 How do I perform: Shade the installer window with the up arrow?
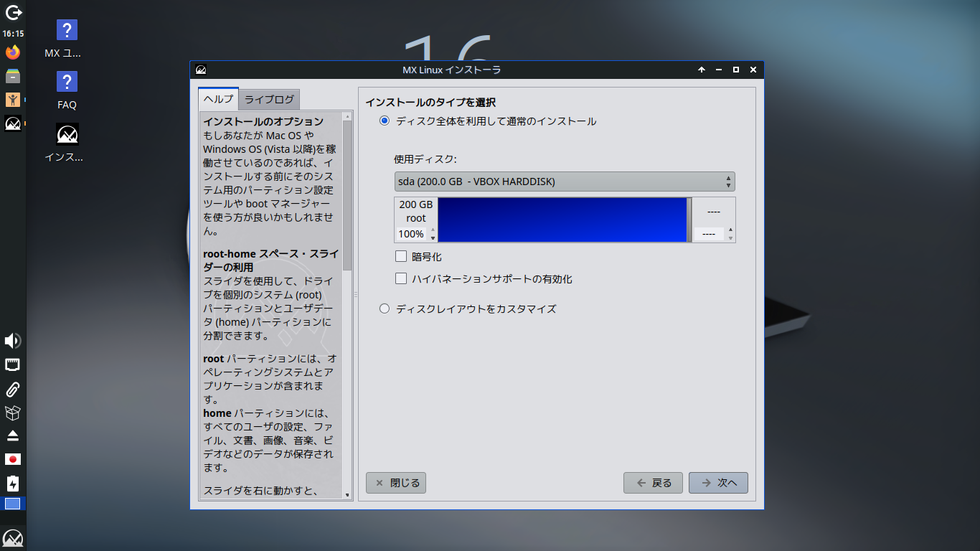pyautogui.click(x=702, y=70)
